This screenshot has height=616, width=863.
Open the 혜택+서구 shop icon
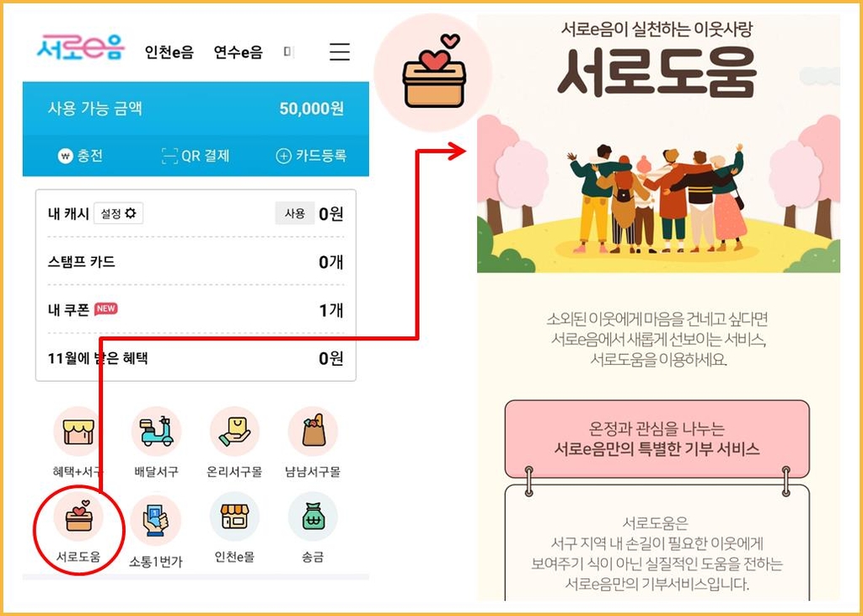tap(78, 431)
